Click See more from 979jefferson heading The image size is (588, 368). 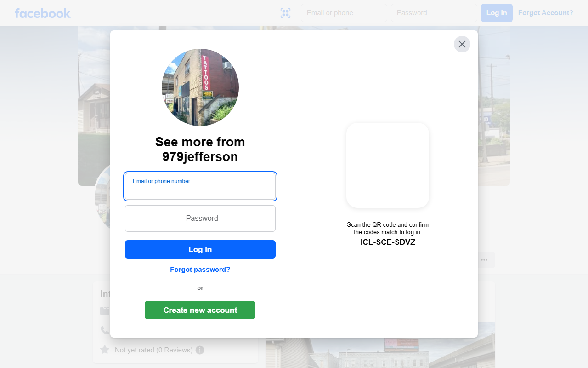coord(200,149)
